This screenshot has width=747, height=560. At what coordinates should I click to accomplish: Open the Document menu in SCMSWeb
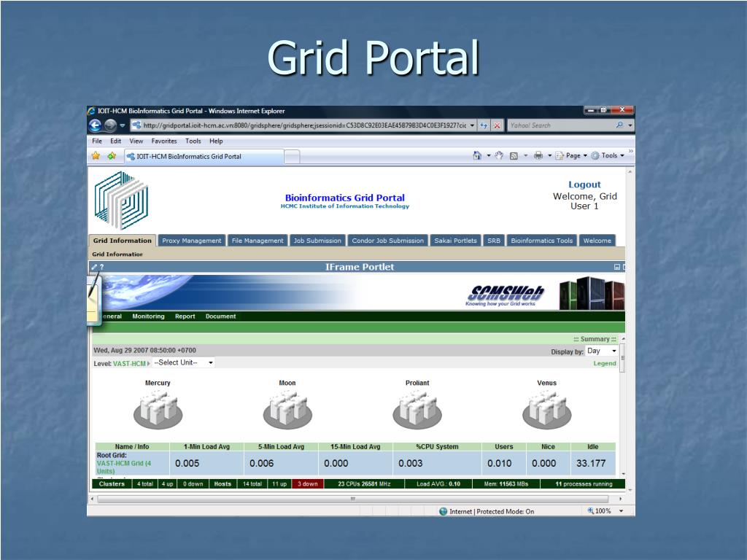tap(220, 316)
